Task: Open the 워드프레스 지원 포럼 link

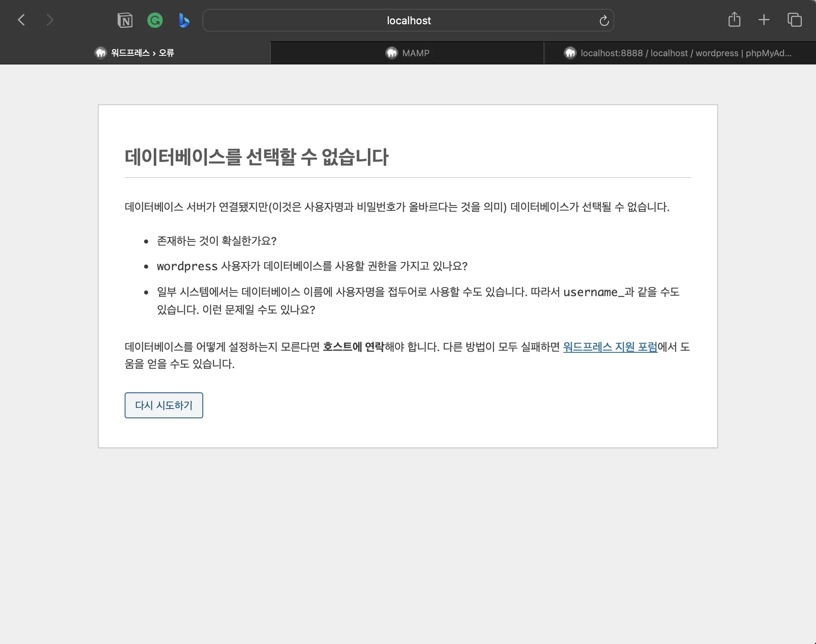Action: pyautogui.click(x=610, y=347)
